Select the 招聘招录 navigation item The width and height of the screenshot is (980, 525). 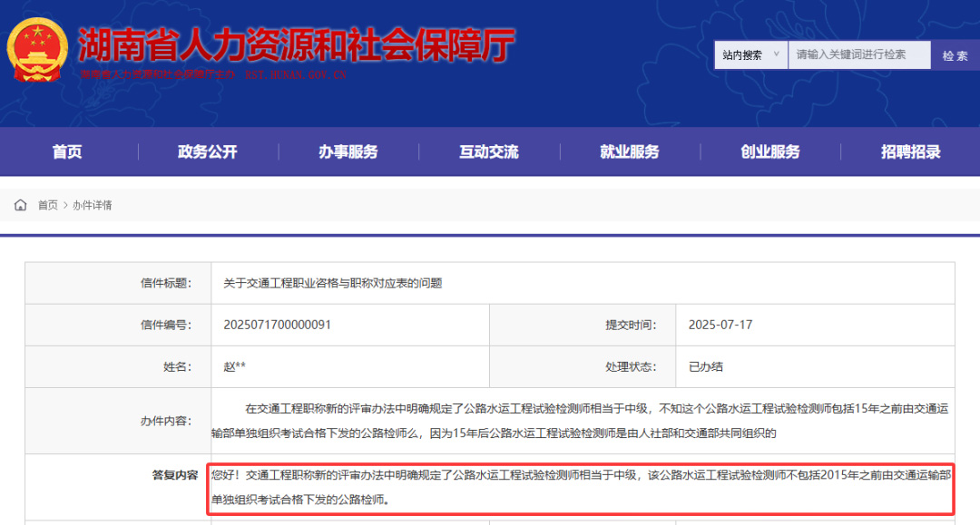pos(910,151)
